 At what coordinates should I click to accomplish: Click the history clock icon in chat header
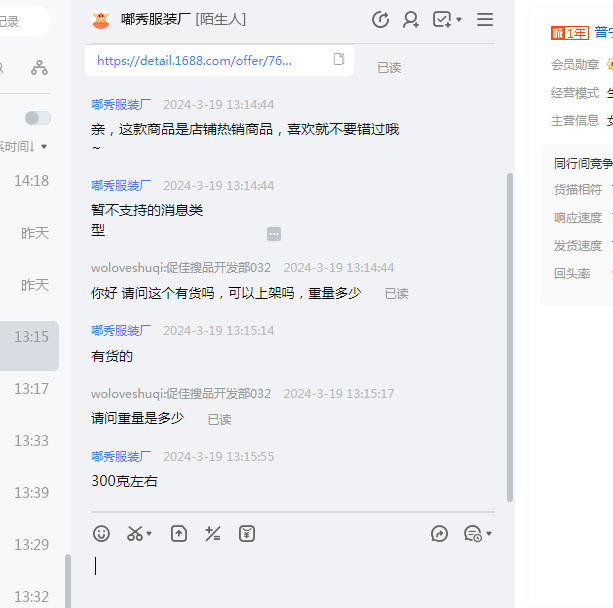click(x=380, y=20)
